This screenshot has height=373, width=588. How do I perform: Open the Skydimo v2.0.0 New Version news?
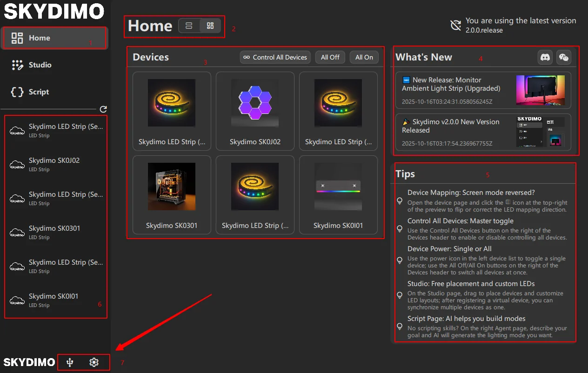[x=483, y=132]
